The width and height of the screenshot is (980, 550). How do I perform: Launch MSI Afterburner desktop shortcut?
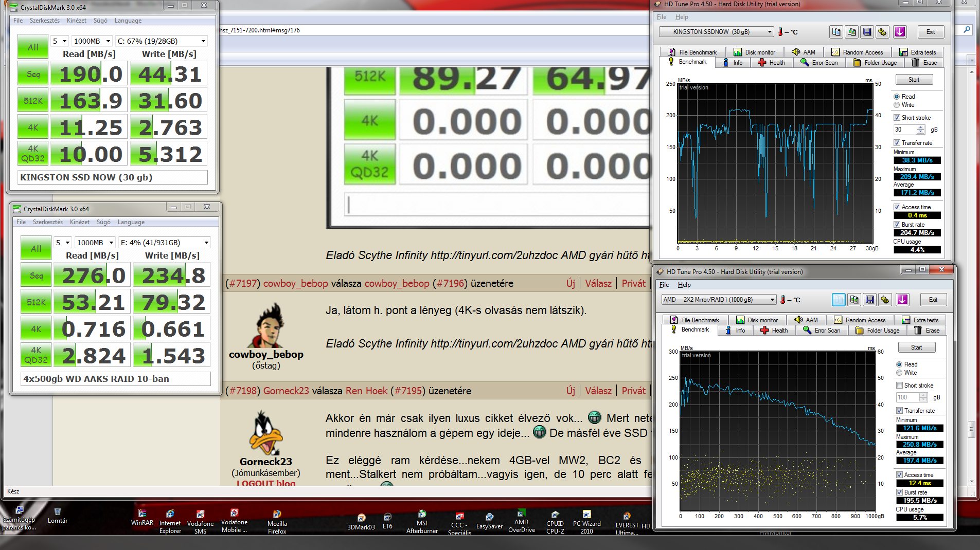coord(422,522)
